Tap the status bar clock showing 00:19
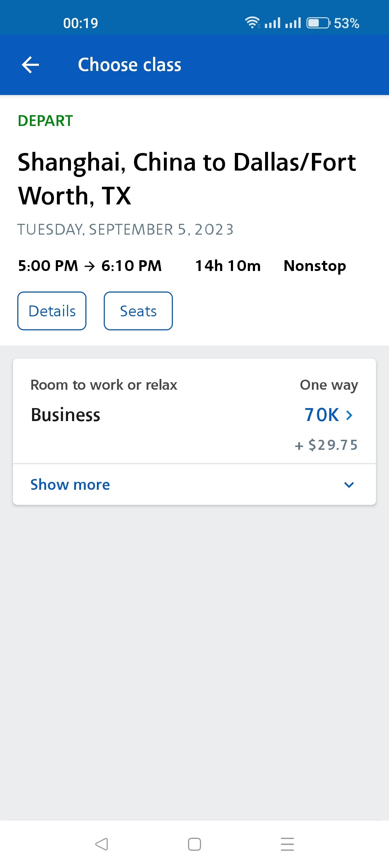Image resolution: width=389 pixels, height=868 pixels. [81, 23]
